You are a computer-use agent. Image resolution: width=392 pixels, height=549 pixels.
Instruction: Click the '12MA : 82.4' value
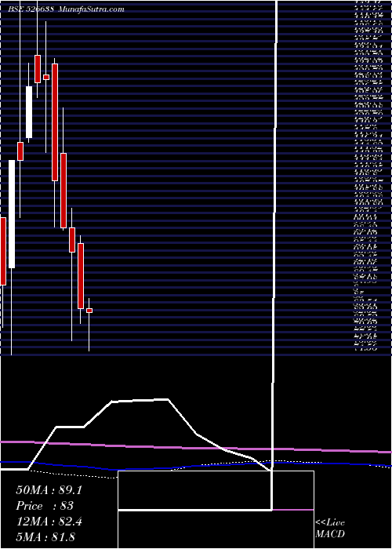pos(49,522)
